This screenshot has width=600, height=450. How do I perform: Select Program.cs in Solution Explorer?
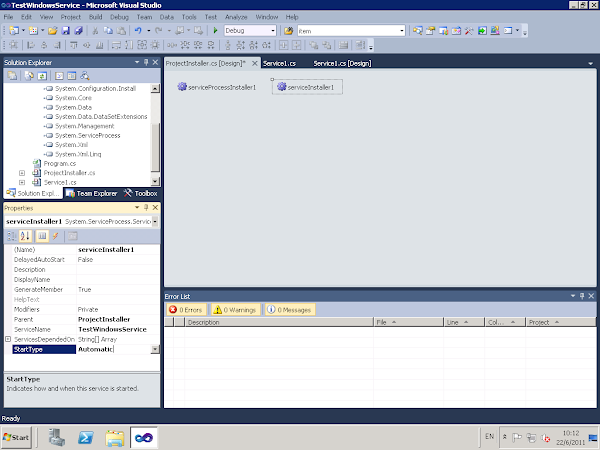(60, 163)
